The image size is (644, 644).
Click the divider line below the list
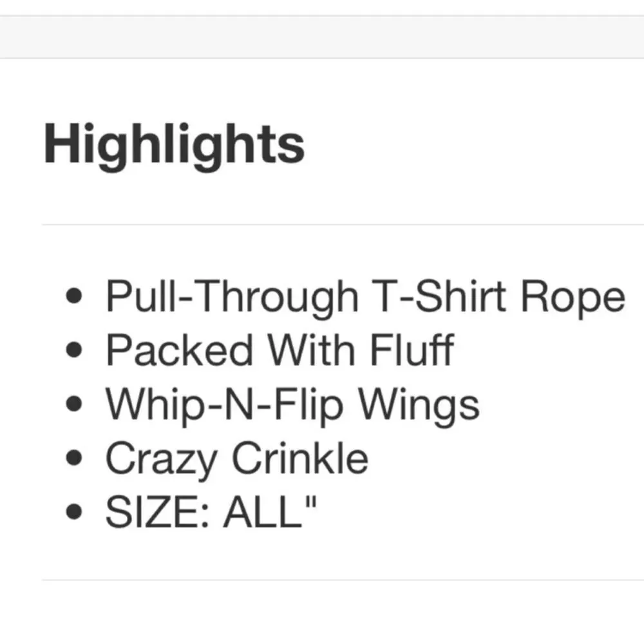(x=343, y=580)
